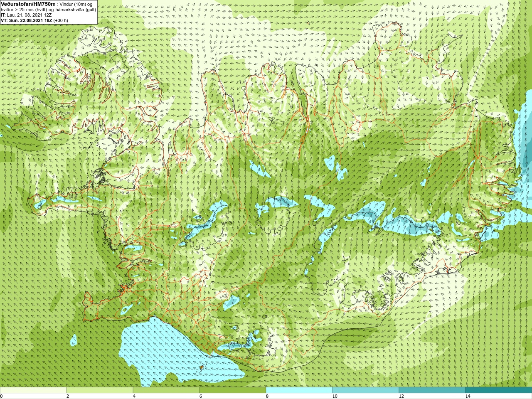The height and width of the screenshot is (399, 532).
Task: Click the pale yellow 0–2 legend swatch
Action: [x=33, y=390]
